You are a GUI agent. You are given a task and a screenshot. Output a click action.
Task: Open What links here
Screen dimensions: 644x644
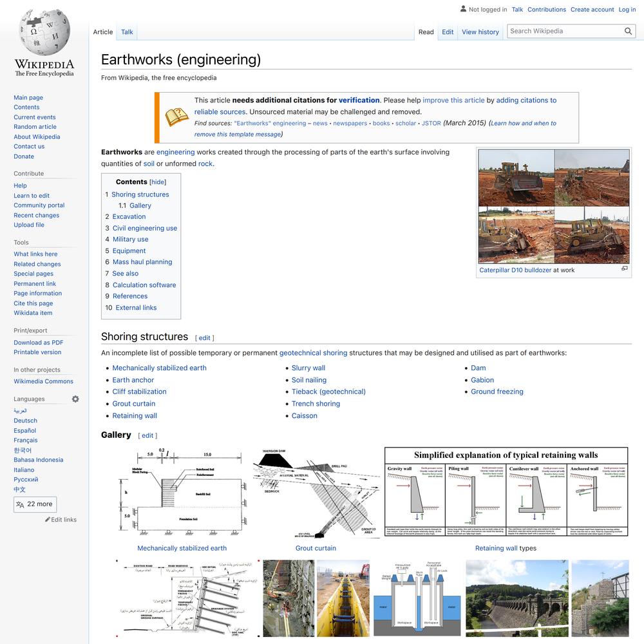point(35,254)
